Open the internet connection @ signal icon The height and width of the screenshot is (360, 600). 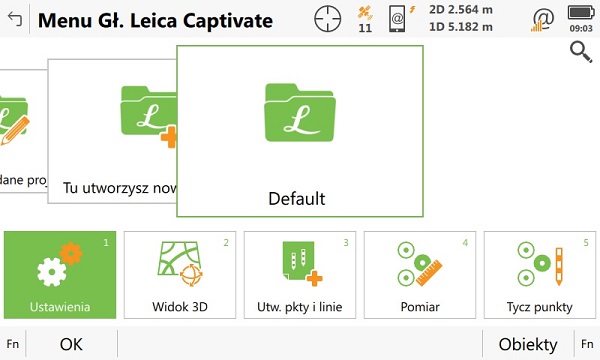pos(542,20)
